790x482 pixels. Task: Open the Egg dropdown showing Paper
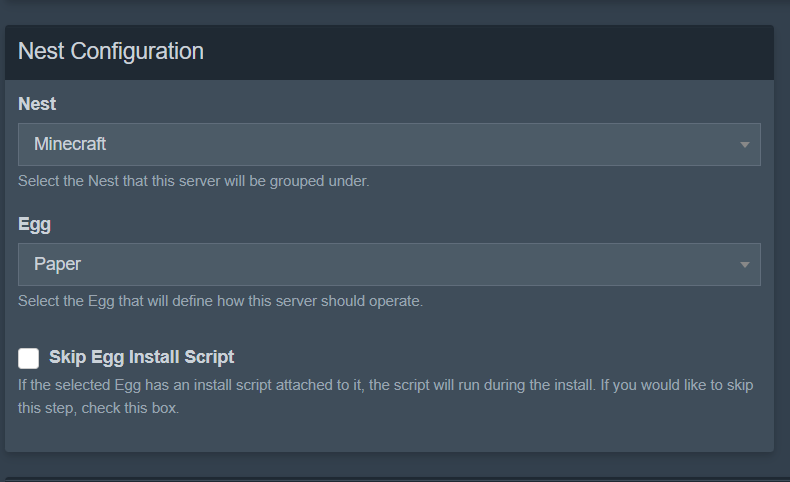(x=389, y=264)
